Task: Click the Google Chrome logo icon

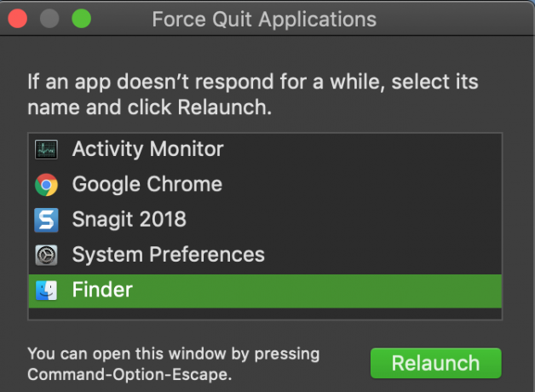Action: pos(46,185)
